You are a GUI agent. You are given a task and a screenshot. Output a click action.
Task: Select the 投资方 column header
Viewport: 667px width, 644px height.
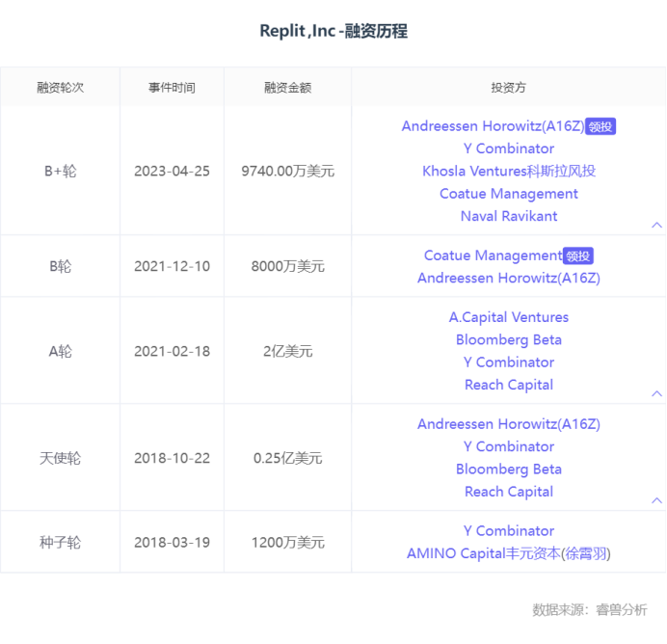click(508, 87)
